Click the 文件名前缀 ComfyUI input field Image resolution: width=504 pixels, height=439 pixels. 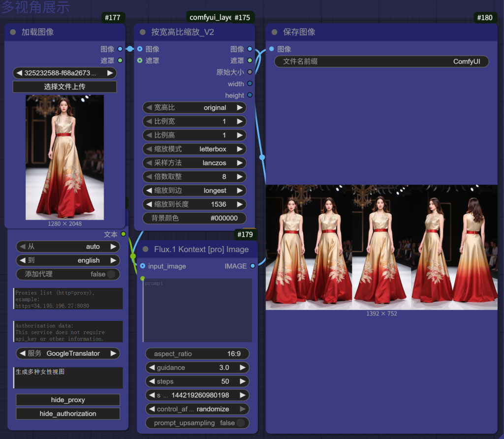tap(381, 62)
